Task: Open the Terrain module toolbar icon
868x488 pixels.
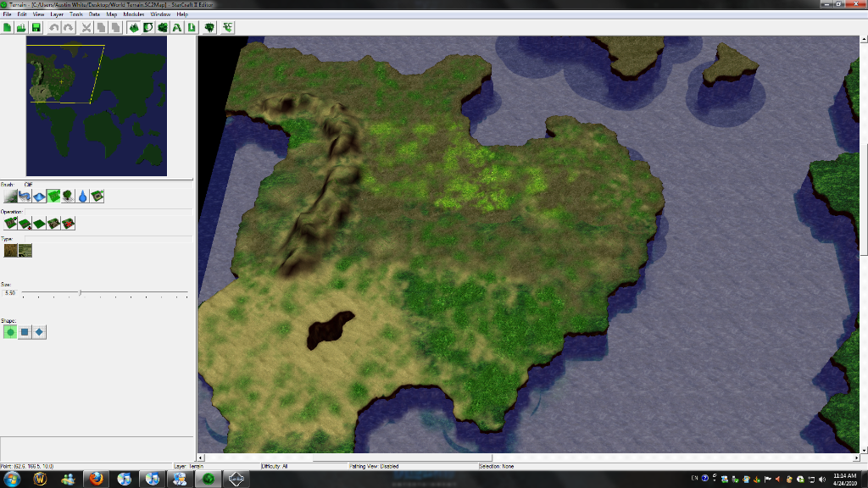Action: pos(133,28)
